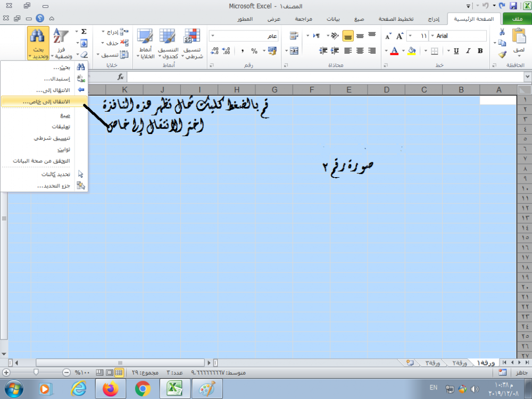The height and width of the screenshot is (399, 532).
Task: Click the Fill down-arrow icon in editing group
Action: [84, 43]
